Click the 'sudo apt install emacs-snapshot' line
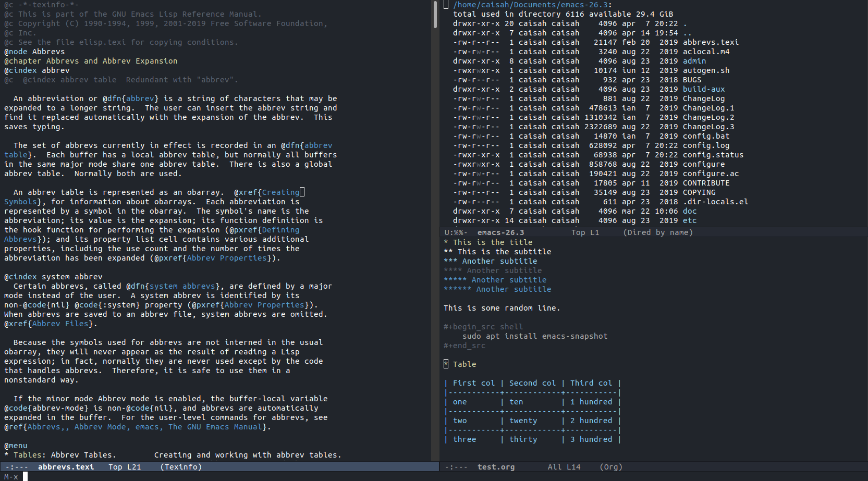The height and width of the screenshot is (481, 868). click(535, 336)
